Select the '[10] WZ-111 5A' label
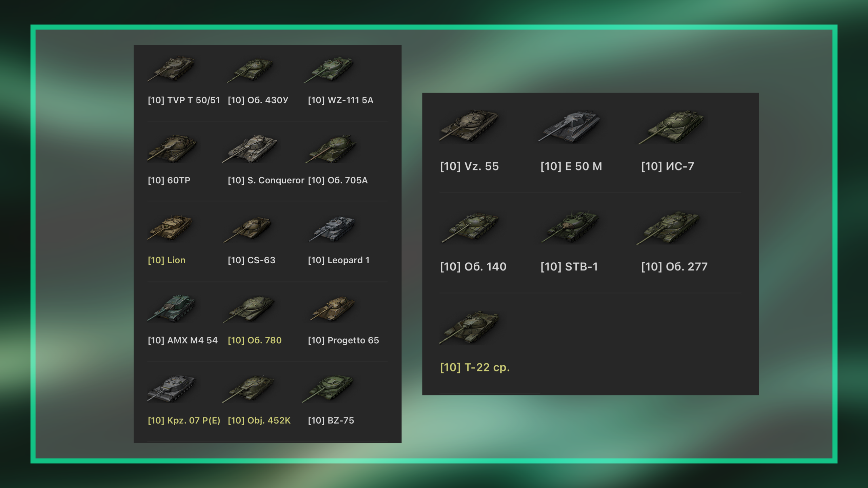Viewport: 868px width, 488px height. [x=340, y=100]
